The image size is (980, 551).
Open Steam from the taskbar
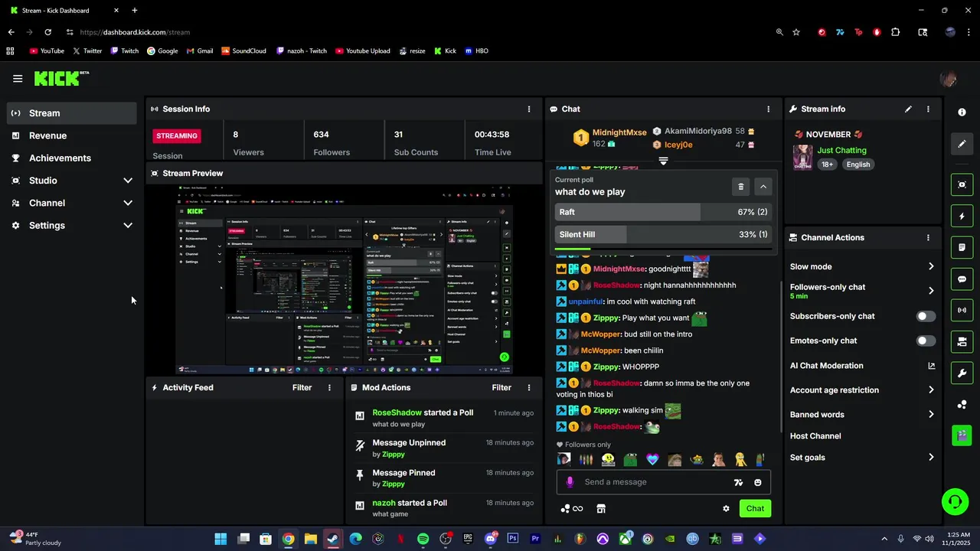[x=333, y=539]
